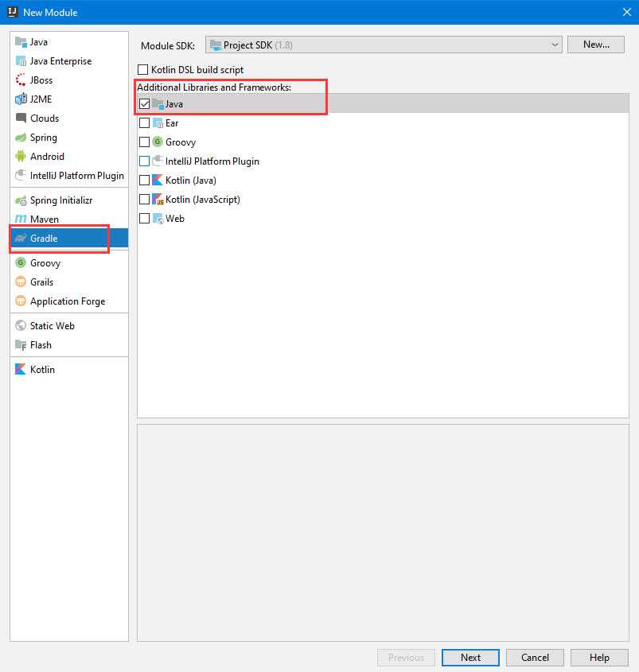The image size is (639, 672).
Task: Click Project SDK (1.8) combo box text
Action: [x=258, y=45]
